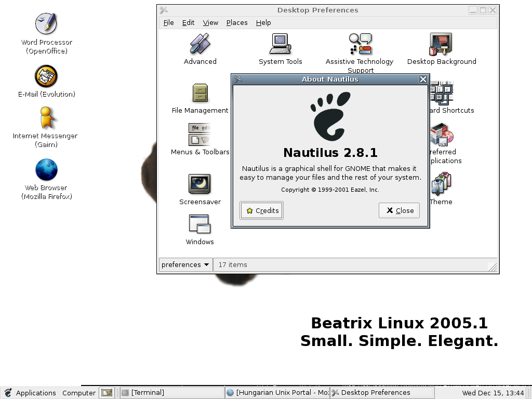Launch Word Processor (OpenOffice) desktop icon
The width and height of the screenshot is (532, 399).
point(46,23)
